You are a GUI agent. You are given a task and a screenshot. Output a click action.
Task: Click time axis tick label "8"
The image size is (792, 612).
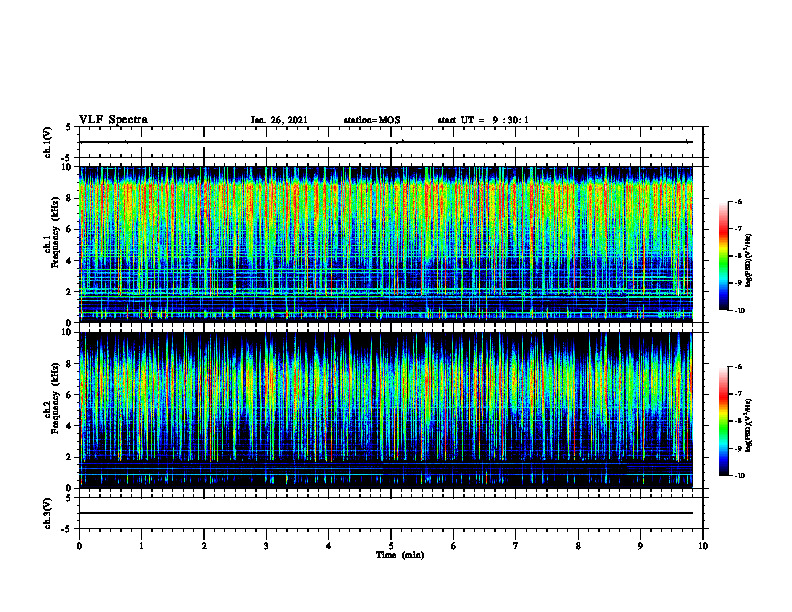(x=578, y=546)
